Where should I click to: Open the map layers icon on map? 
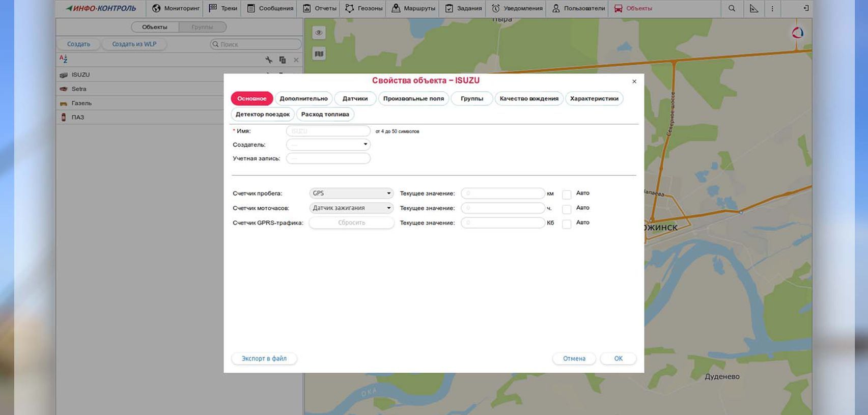click(x=319, y=53)
